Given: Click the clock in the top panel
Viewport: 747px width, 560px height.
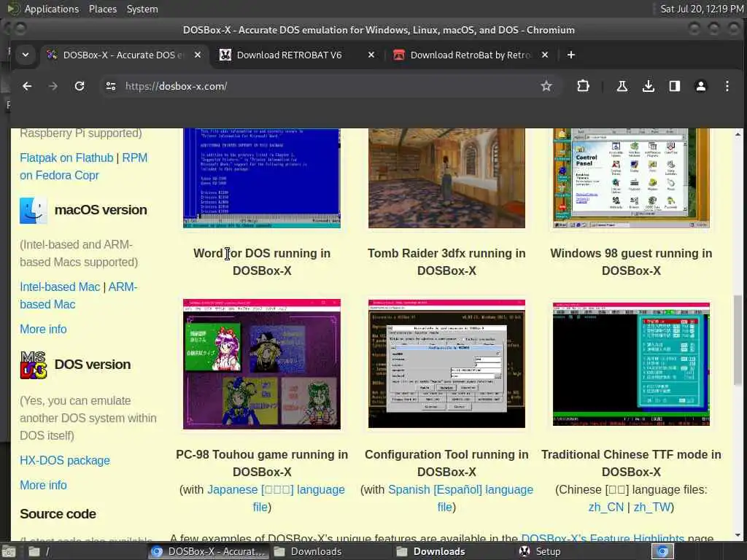Looking at the screenshot, I should click(701, 9).
